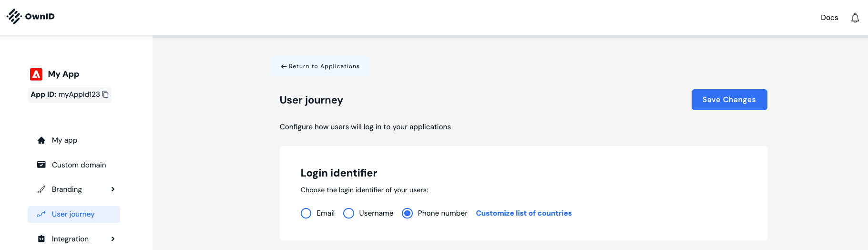This screenshot has width=868, height=250.
Task: Select the Email radio button
Action: pyautogui.click(x=306, y=213)
